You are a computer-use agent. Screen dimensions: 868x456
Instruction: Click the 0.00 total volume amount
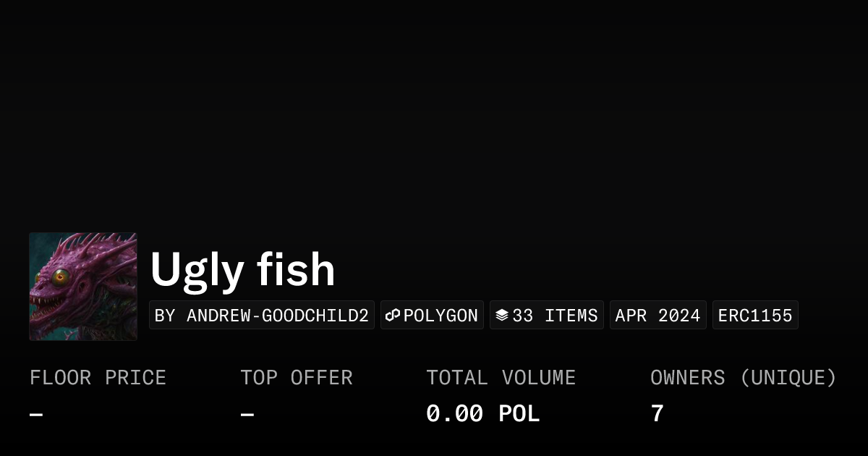coord(454,414)
